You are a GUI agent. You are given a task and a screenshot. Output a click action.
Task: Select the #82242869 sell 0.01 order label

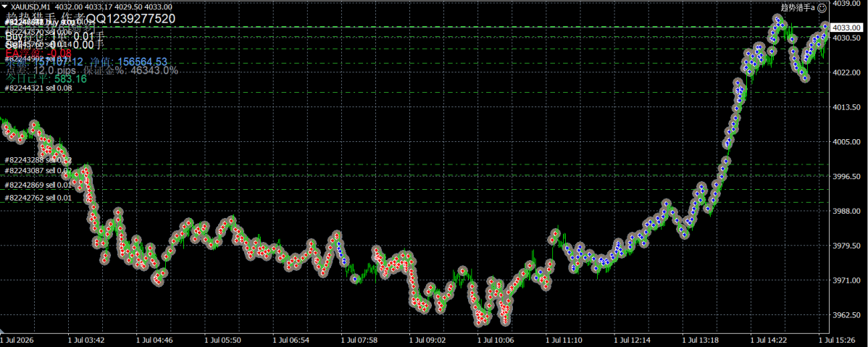(x=38, y=185)
